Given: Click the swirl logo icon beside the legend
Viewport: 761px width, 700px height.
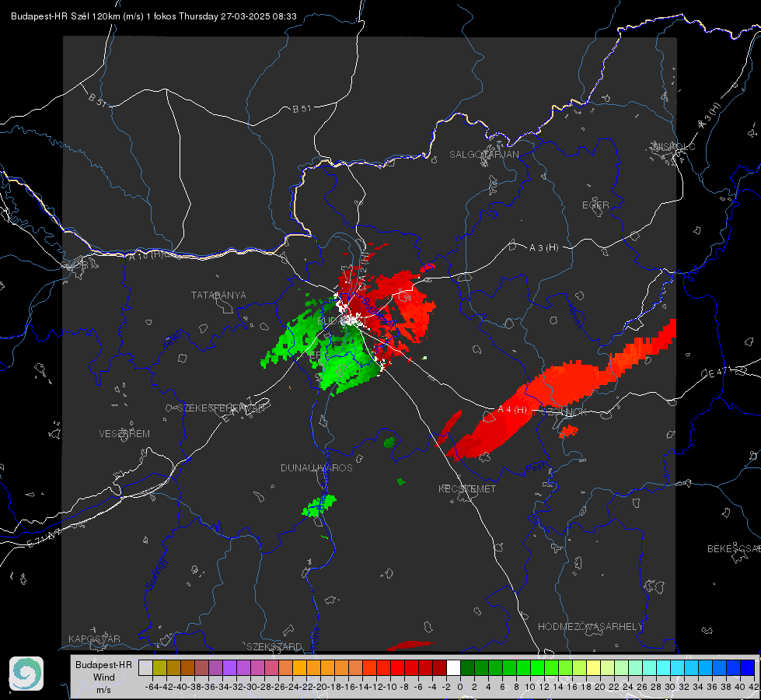Looking at the screenshot, I should point(26,674).
